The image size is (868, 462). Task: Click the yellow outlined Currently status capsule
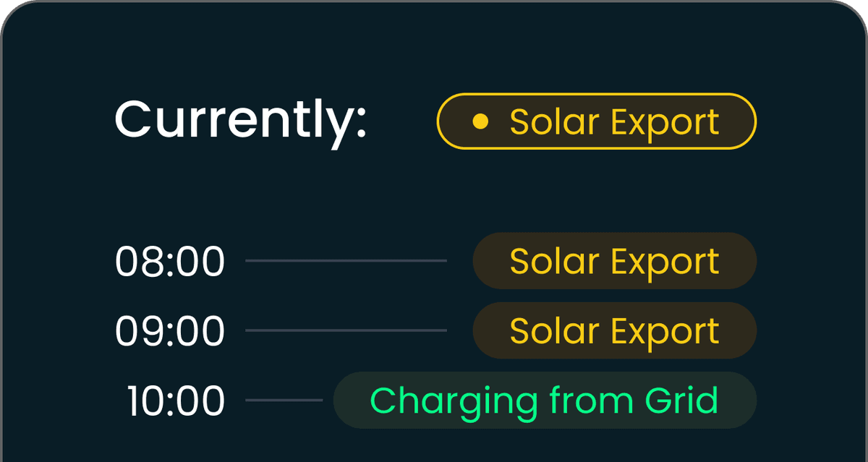pos(596,121)
